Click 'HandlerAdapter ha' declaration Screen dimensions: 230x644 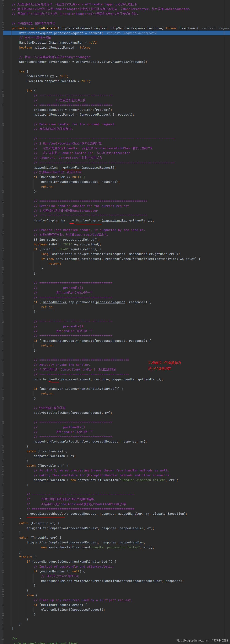click(x=49, y=220)
